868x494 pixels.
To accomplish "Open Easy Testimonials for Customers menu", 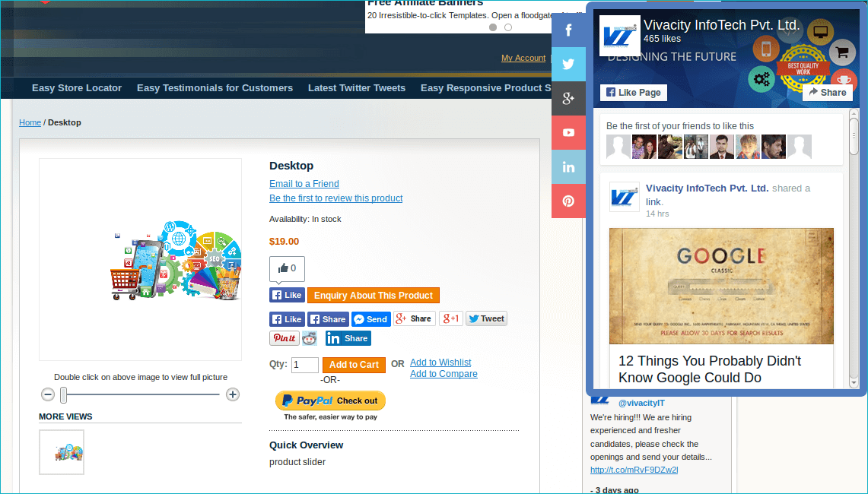I will point(215,88).
